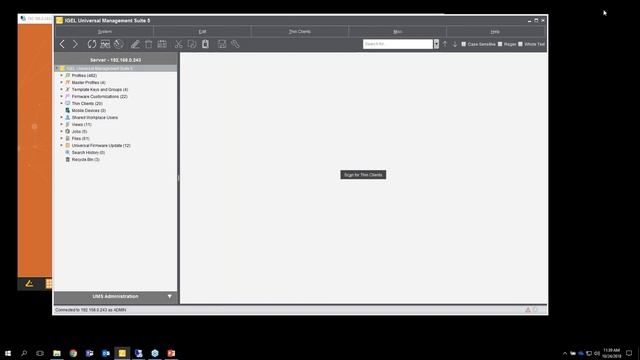The width and height of the screenshot is (640, 360).
Task: Open Chrome from the taskbar
Action: pos(73,353)
